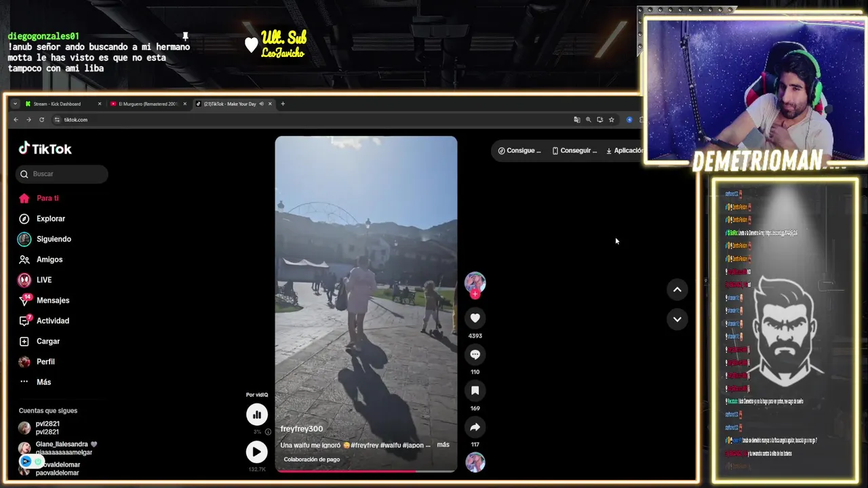Click the Colaboración de pago label
Image resolution: width=868 pixels, height=488 pixels.
[312, 459]
